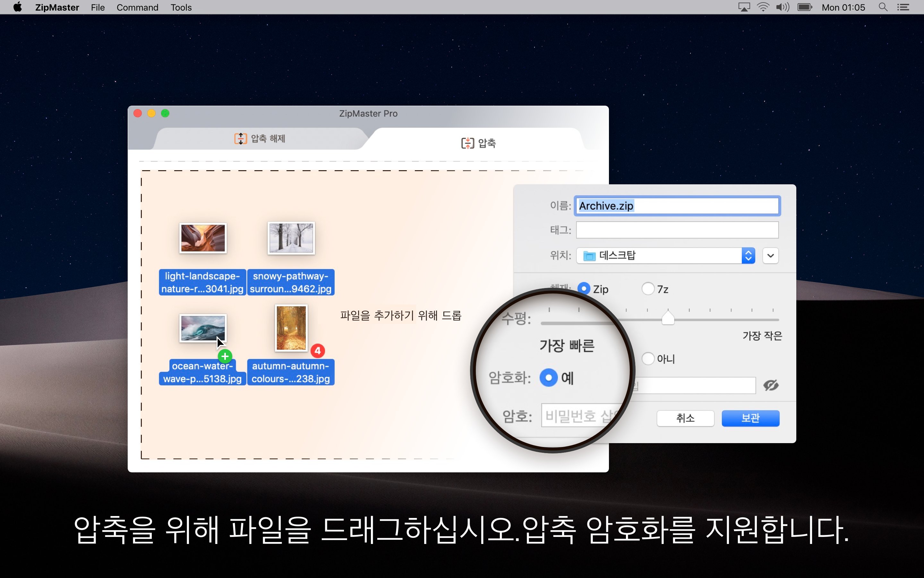
Task: Click the light-landscape-nature-r...3041.jpg filename
Action: pos(202,282)
